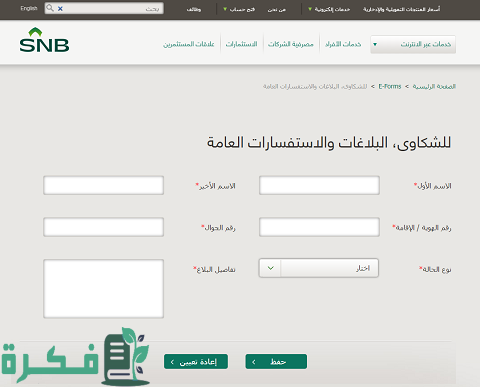Open the من نحن page
The height and width of the screenshot is (387, 480).
[x=277, y=9]
